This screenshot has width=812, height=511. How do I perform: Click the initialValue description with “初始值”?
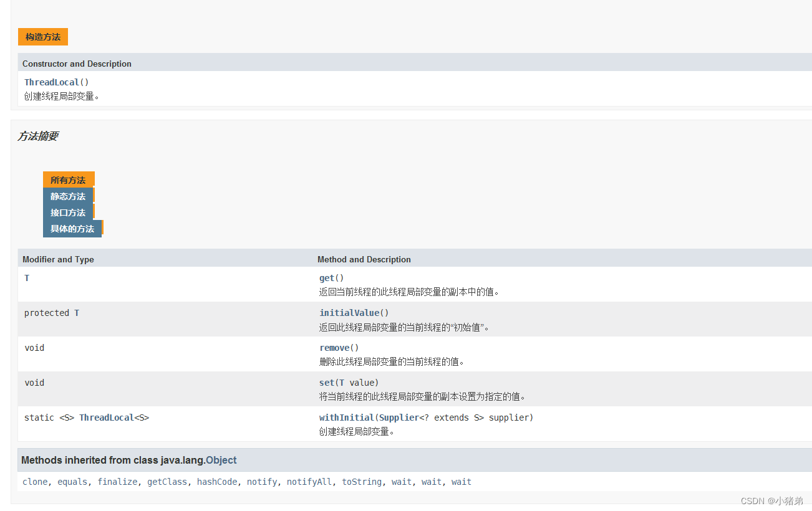coord(405,327)
